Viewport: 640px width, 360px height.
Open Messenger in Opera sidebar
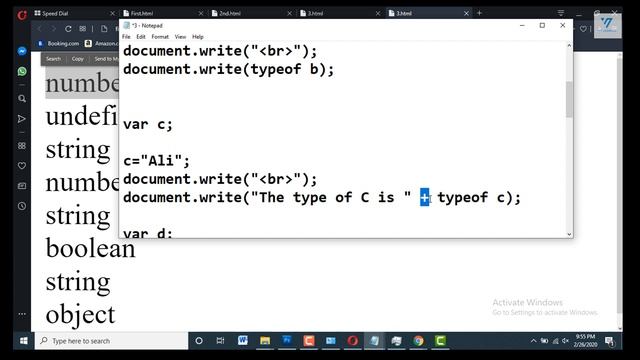[22, 51]
